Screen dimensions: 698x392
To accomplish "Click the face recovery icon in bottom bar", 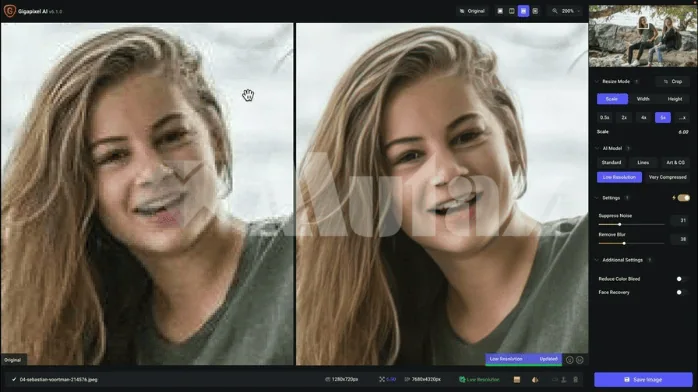I will 535,380.
